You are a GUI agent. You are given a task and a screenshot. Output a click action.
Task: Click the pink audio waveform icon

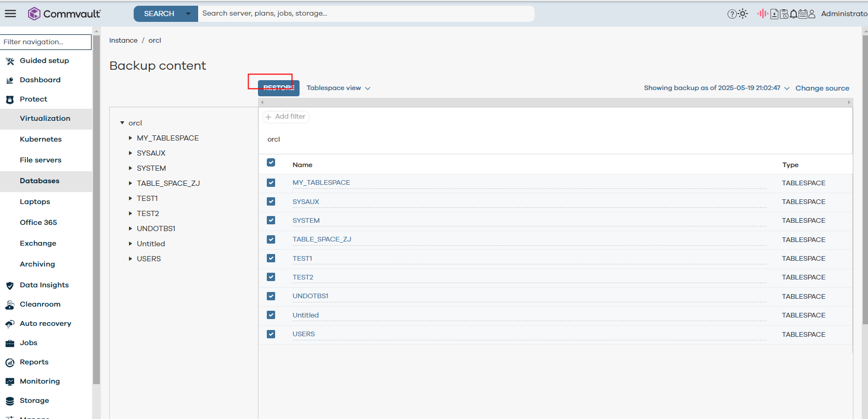pyautogui.click(x=762, y=14)
